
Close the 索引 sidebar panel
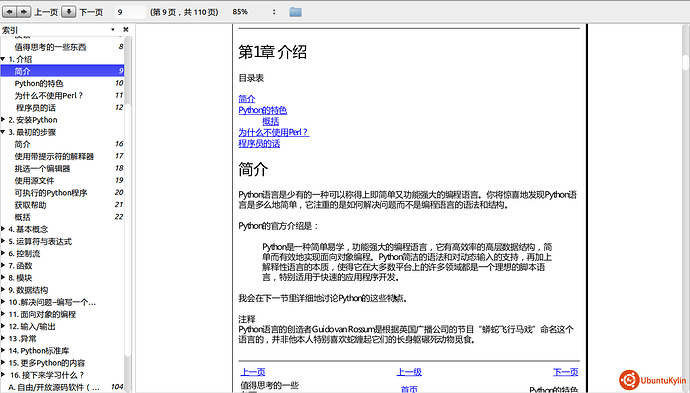click(126, 29)
